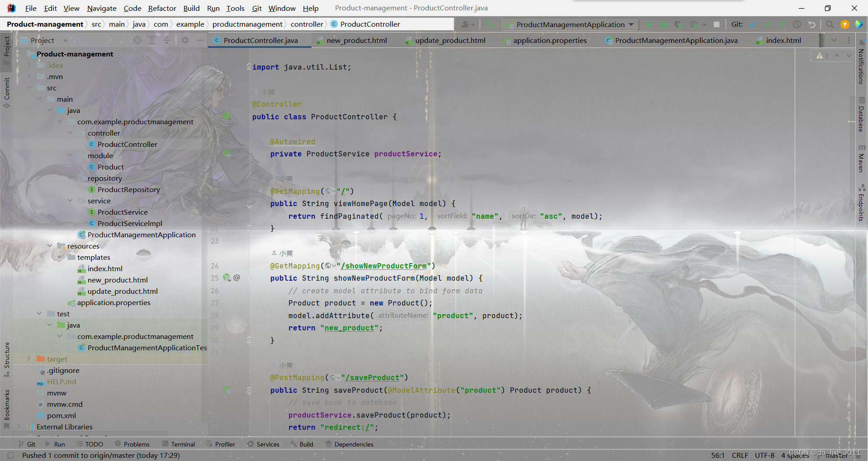Screen dimensions: 868x461
Task: Expand all in the Project panel
Action: tap(152, 40)
